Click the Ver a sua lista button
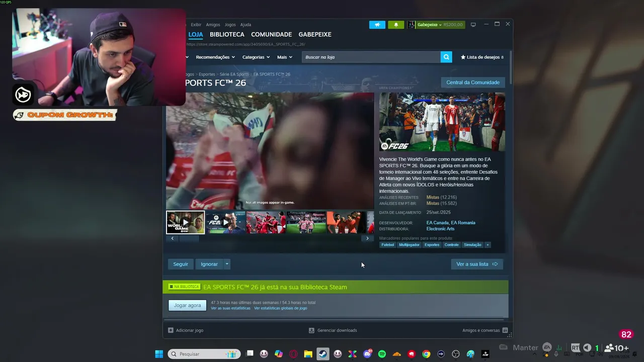 coord(477,264)
